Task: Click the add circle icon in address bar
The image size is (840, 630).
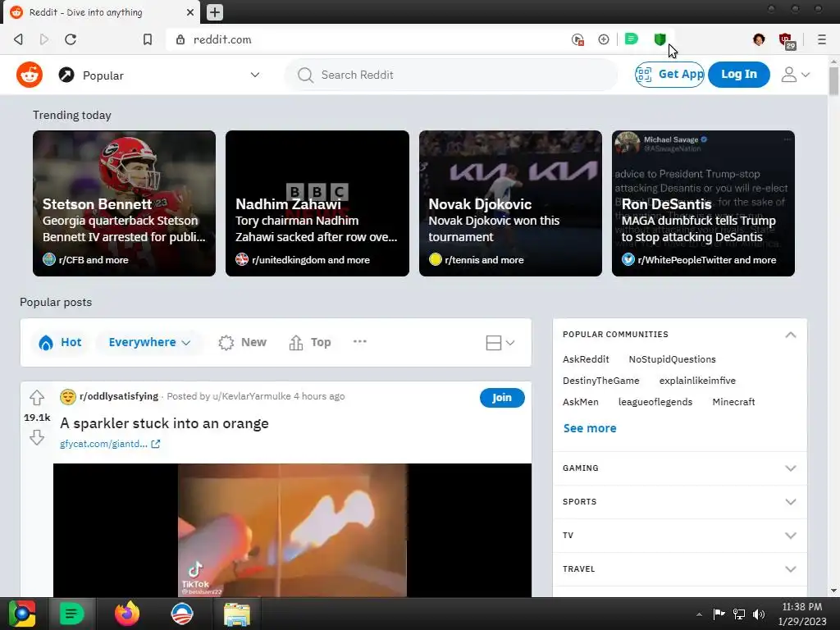Action: [603, 39]
